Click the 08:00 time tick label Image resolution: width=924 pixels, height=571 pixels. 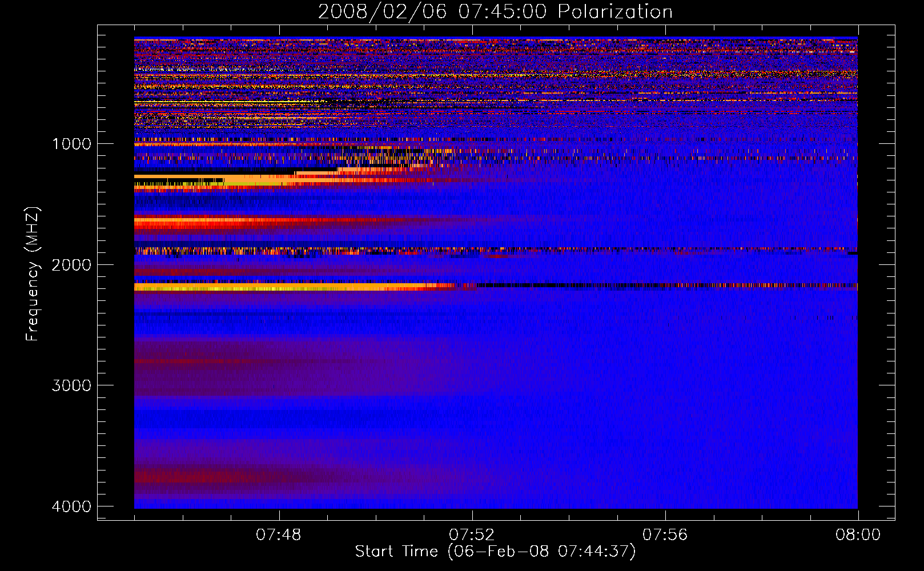point(858,535)
